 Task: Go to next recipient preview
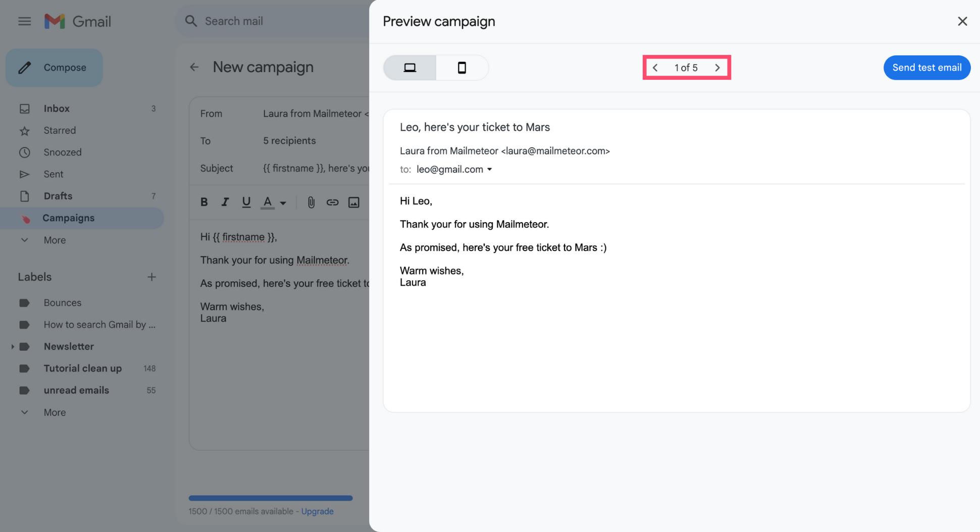point(717,68)
